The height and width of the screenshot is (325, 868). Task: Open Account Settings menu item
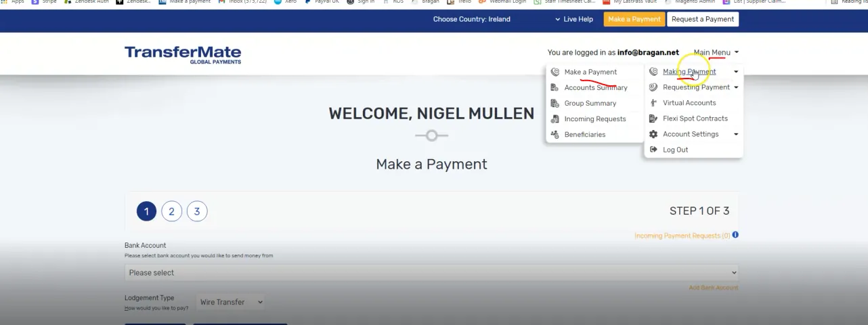coord(691,134)
